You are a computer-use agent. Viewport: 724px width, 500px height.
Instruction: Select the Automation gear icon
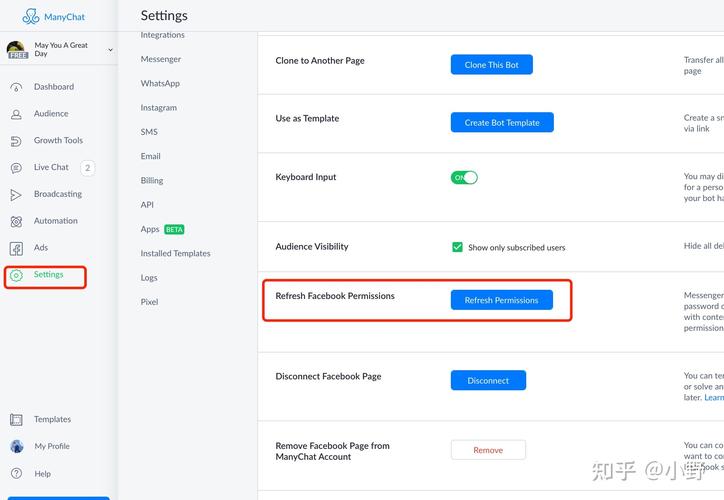click(x=16, y=221)
